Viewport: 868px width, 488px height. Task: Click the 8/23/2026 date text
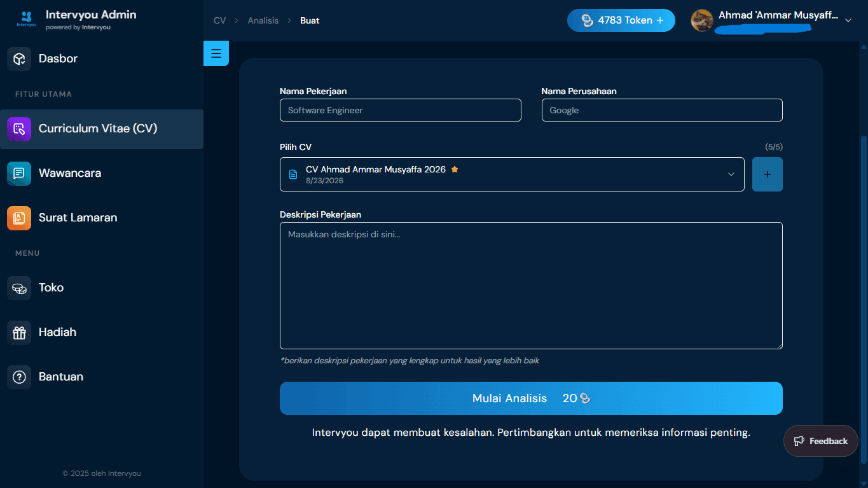point(324,181)
